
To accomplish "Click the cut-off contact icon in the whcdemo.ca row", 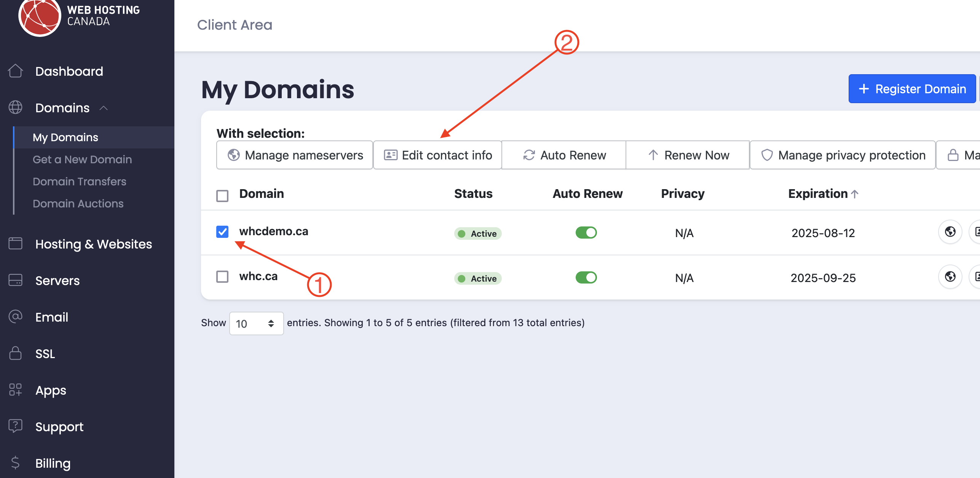I will (975, 231).
